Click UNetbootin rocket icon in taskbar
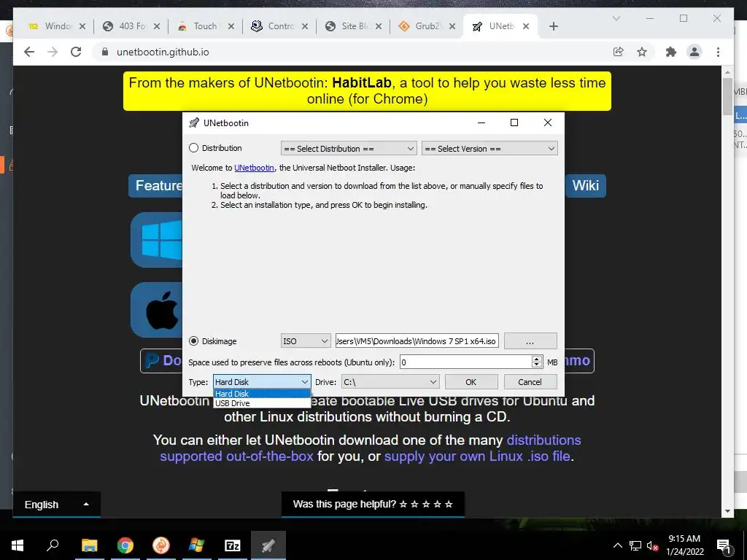The image size is (747, 560). pos(268,545)
